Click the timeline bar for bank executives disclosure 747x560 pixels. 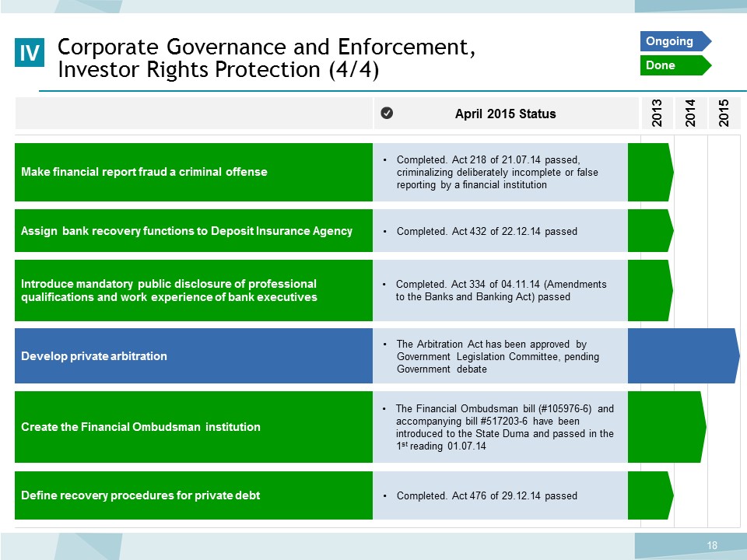click(651, 290)
